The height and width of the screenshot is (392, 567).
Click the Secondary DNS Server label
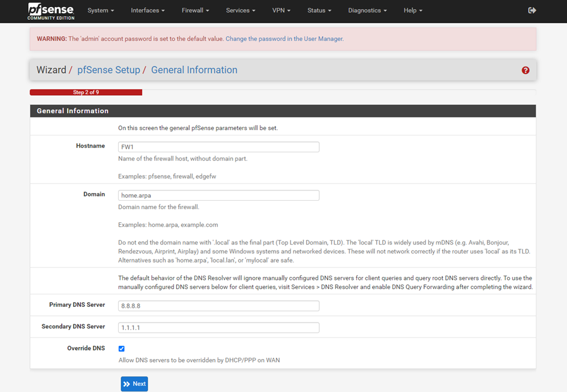(x=73, y=327)
